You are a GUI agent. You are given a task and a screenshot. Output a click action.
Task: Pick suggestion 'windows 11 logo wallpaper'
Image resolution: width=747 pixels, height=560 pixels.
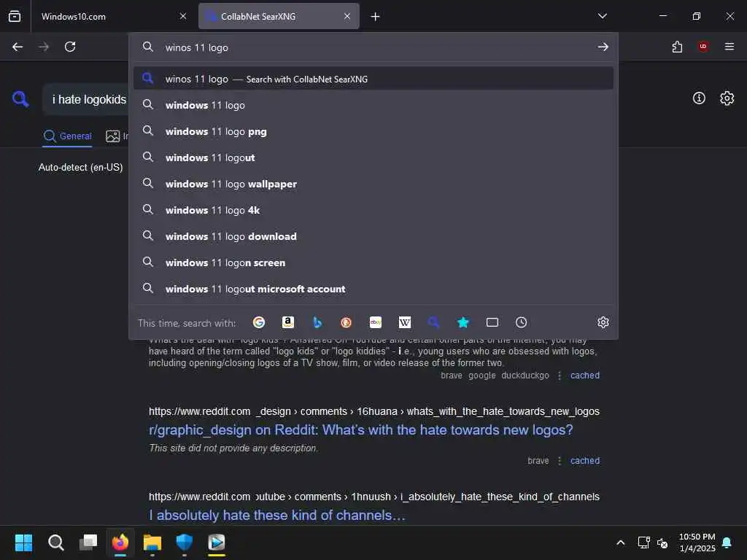pos(373,184)
